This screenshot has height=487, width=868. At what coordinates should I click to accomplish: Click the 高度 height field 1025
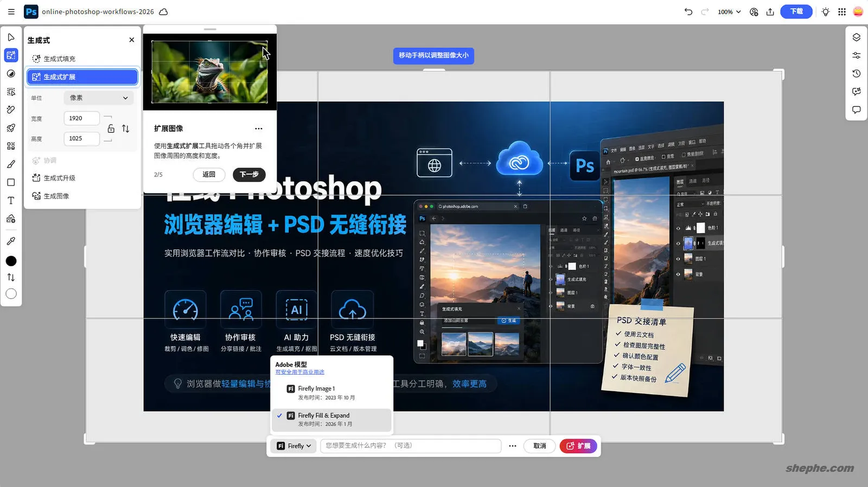(81, 138)
